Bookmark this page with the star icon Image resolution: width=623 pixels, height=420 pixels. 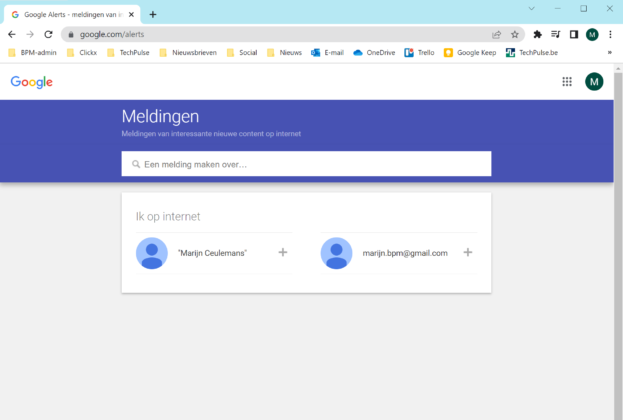515,35
